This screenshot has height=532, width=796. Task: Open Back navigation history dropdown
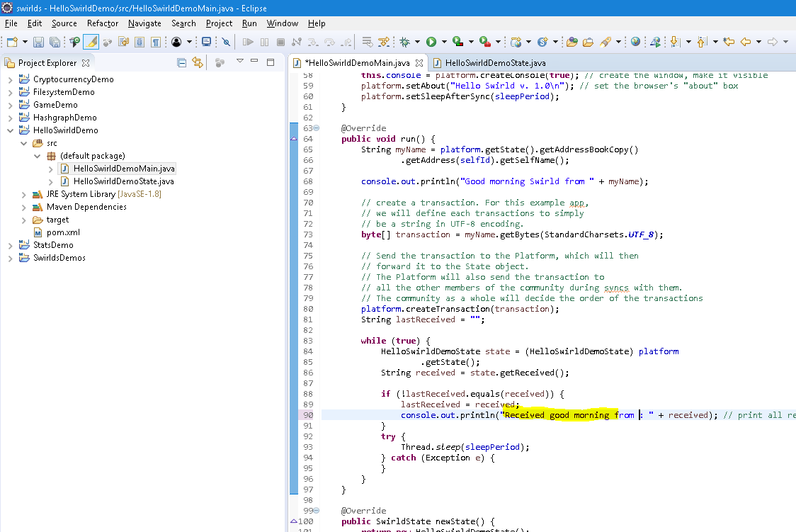click(759, 42)
